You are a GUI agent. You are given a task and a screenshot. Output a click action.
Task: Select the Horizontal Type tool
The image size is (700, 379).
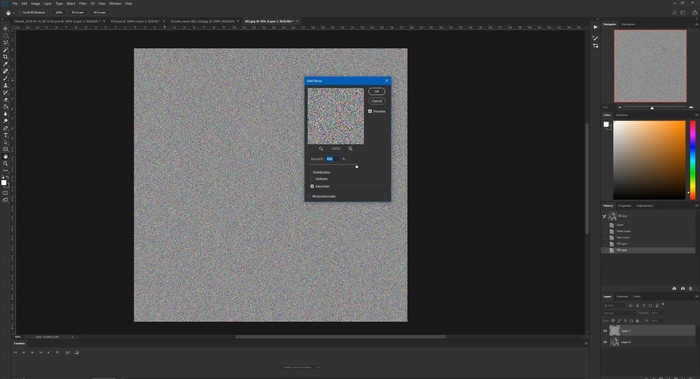pos(5,135)
